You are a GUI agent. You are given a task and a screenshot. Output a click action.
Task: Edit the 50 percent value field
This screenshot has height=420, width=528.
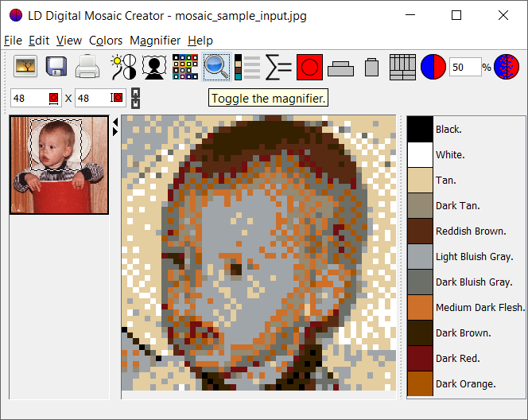465,67
